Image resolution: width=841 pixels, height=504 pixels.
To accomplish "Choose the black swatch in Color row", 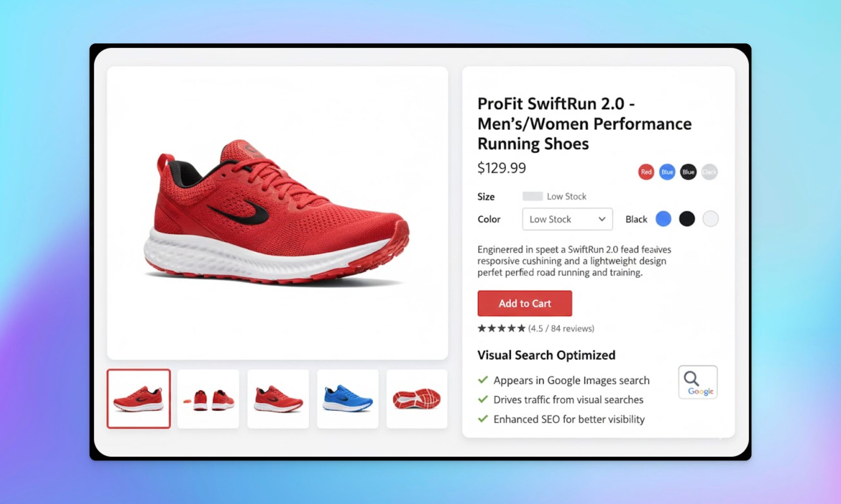I will tap(687, 219).
